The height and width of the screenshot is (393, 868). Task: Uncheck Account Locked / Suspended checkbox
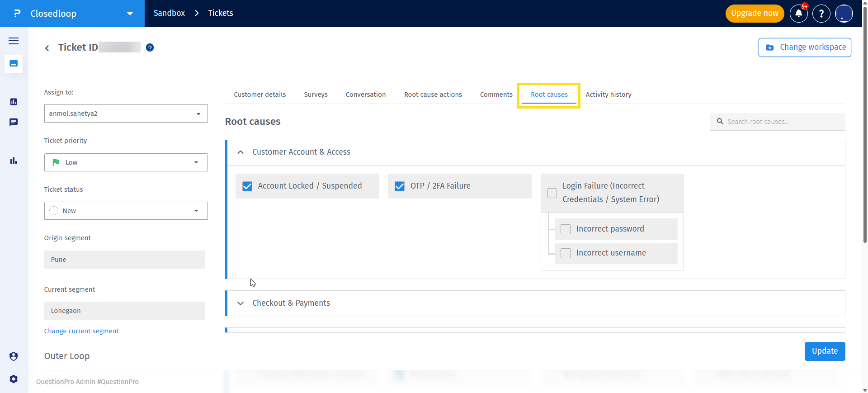[247, 186]
